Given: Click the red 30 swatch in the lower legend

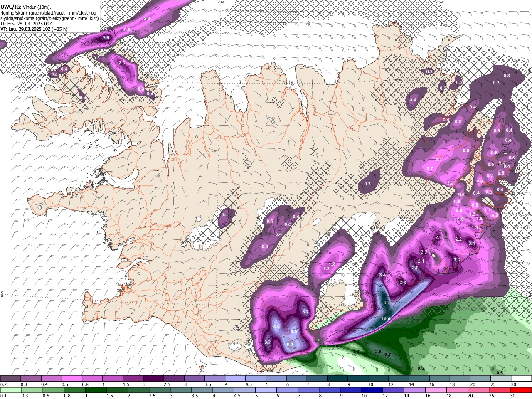Looking at the screenshot, I should point(520,390).
